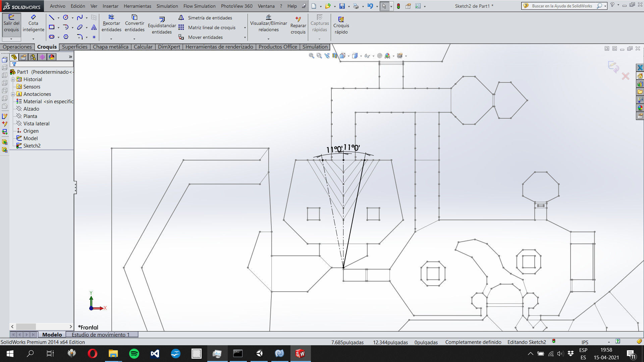Click Section View icon
This screenshot has height=362, width=644.
tap(335, 56)
